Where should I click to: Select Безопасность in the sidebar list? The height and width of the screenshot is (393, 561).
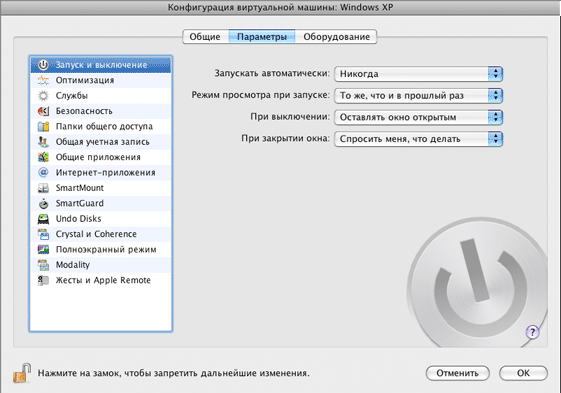point(101,111)
